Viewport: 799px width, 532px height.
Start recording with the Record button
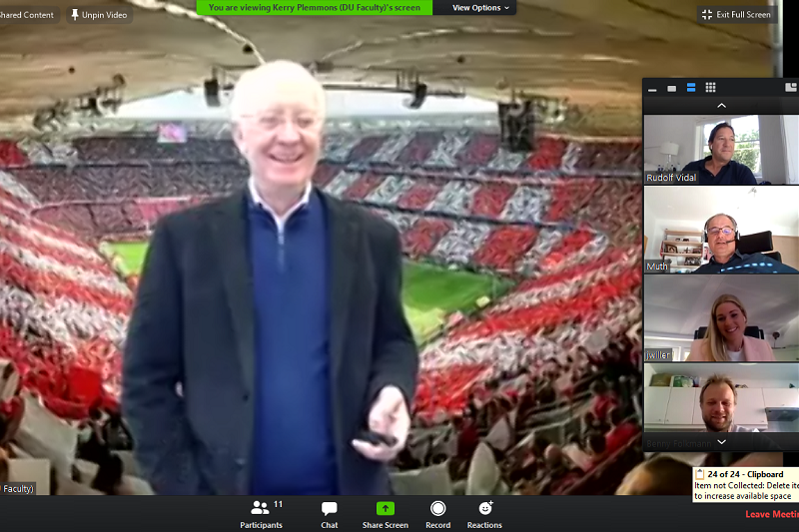click(437, 513)
